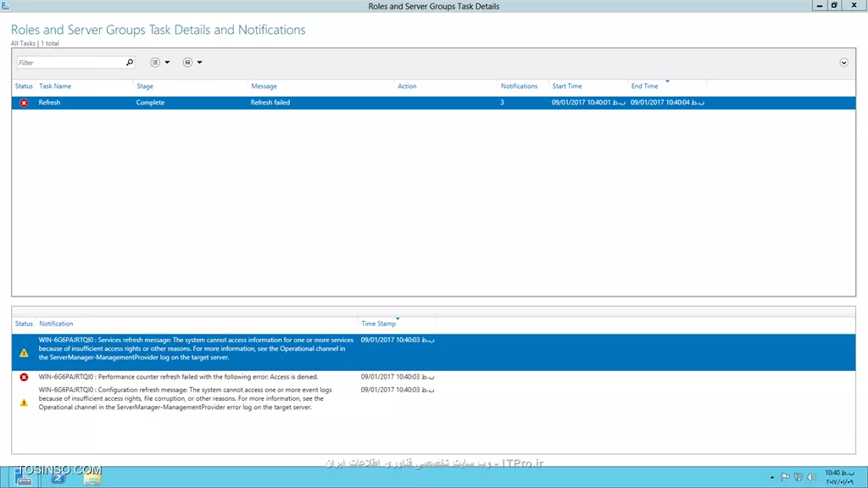Sort by Action column header
The image size is (868, 488).
[x=407, y=86]
